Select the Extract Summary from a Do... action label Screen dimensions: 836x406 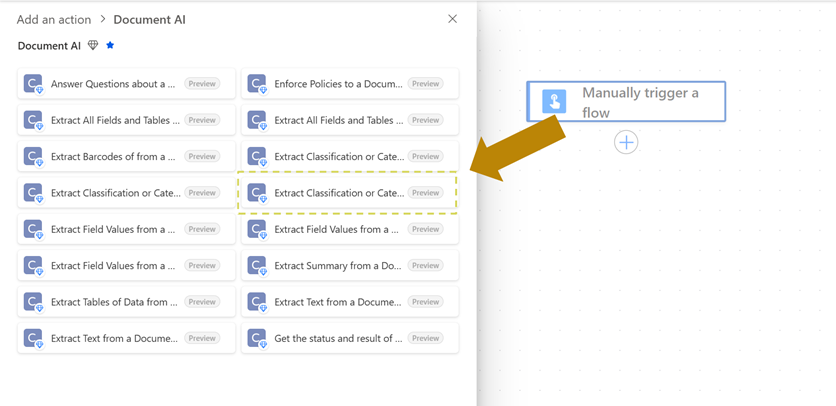[x=339, y=265]
